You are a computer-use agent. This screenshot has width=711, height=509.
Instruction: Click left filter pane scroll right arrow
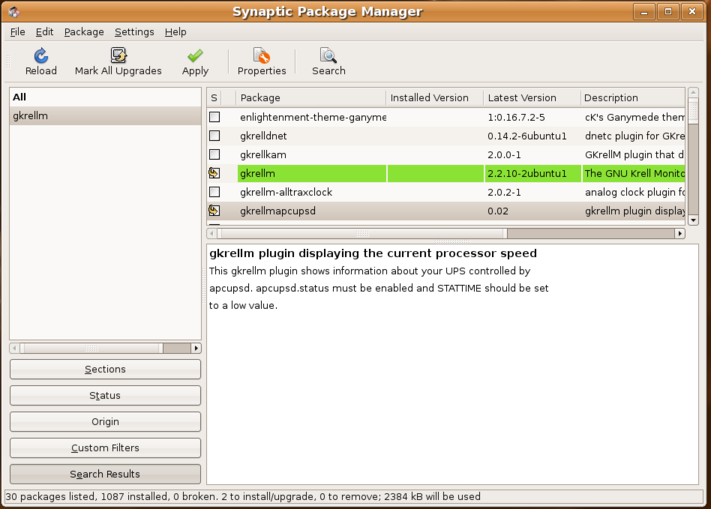[x=196, y=348]
